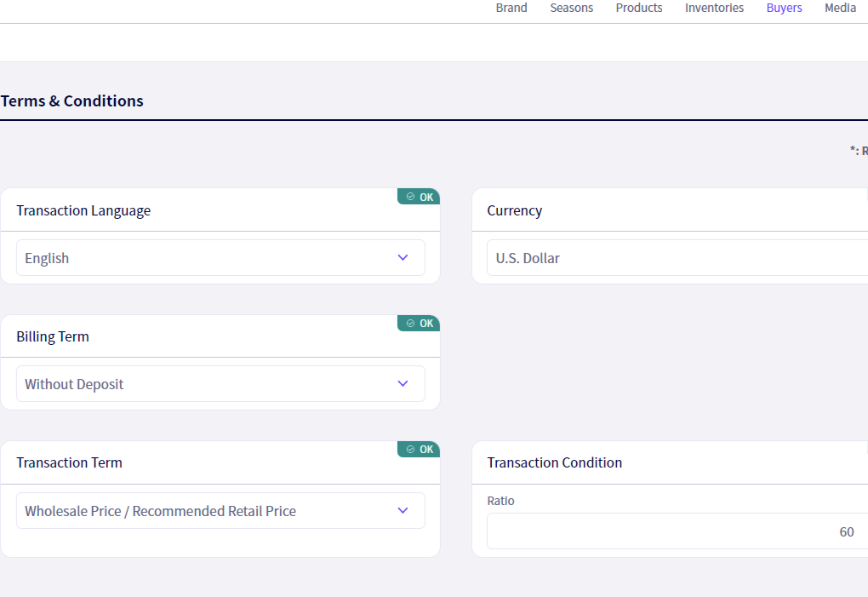Select the U.S. Dollar currency field
Image resolution: width=868 pixels, height=597 pixels.
[677, 257]
